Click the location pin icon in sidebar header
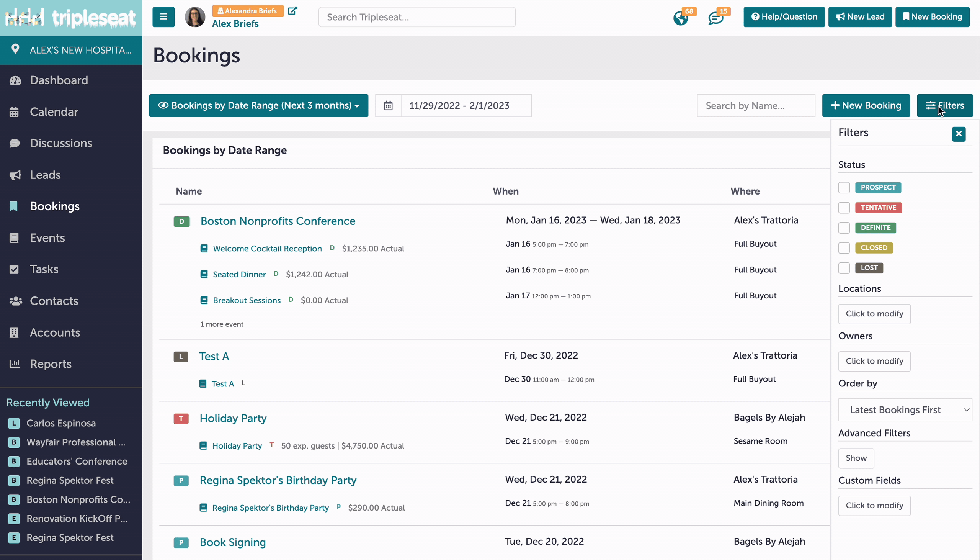The width and height of the screenshot is (980, 560). (x=15, y=49)
